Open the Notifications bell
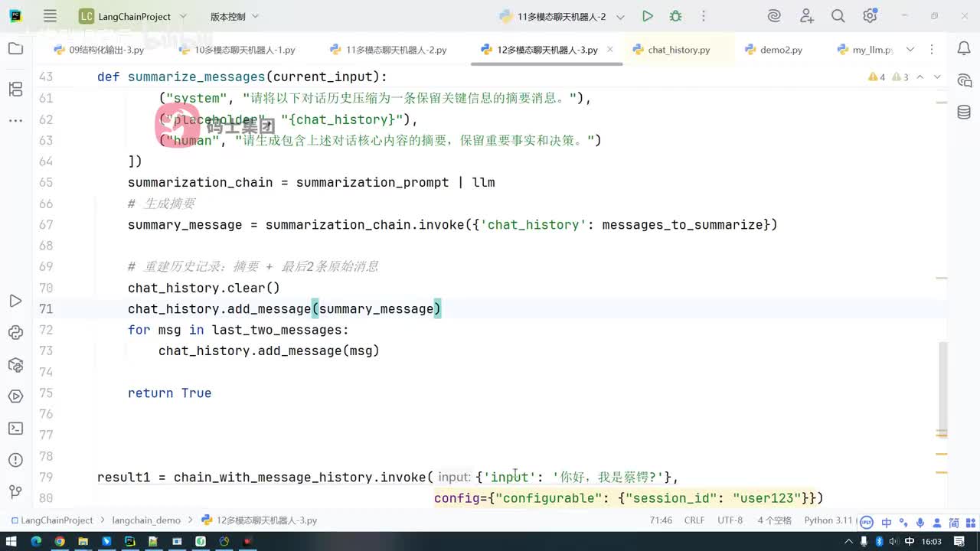 point(964,49)
